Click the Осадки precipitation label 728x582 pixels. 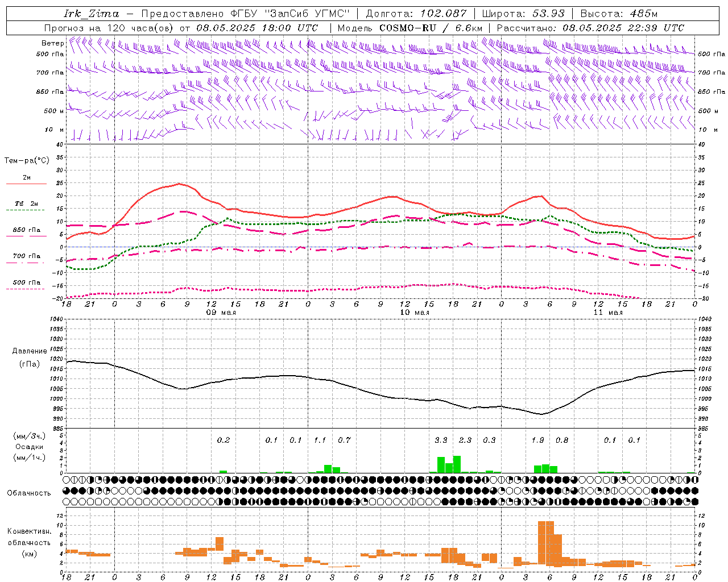click(x=30, y=447)
